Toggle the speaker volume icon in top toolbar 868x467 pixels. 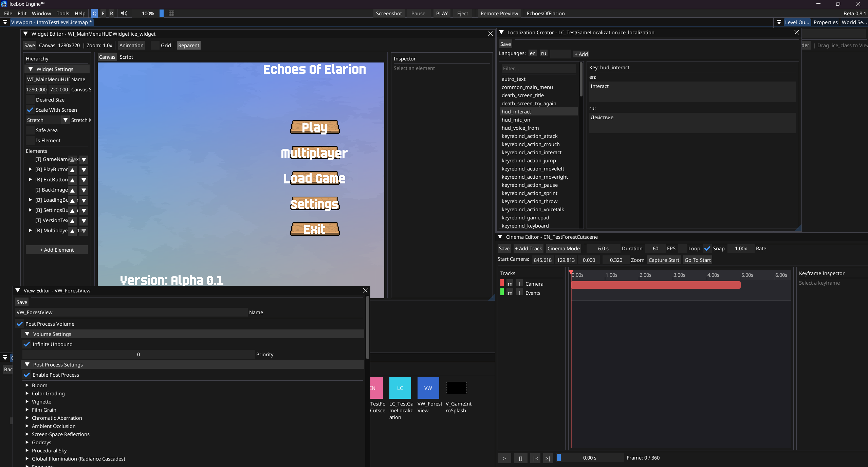point(124,13)
